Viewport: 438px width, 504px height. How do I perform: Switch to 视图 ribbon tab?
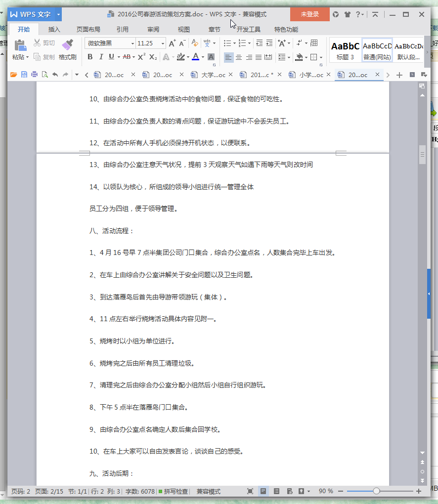tap(183, 30)
